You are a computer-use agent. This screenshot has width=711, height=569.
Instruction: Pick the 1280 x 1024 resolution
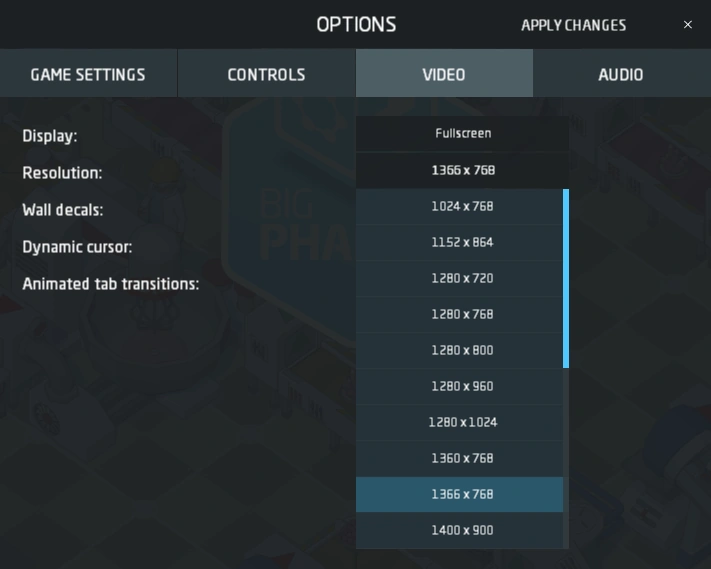(461, 423)
